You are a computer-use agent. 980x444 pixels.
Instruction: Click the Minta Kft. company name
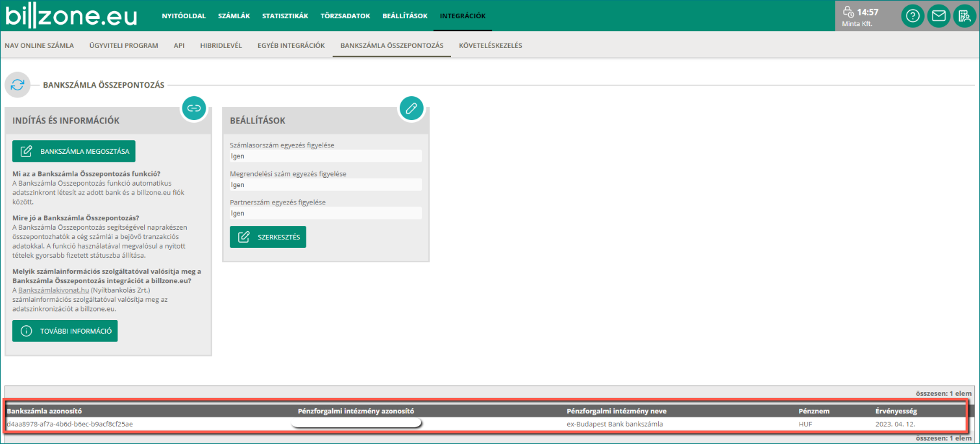857,24
